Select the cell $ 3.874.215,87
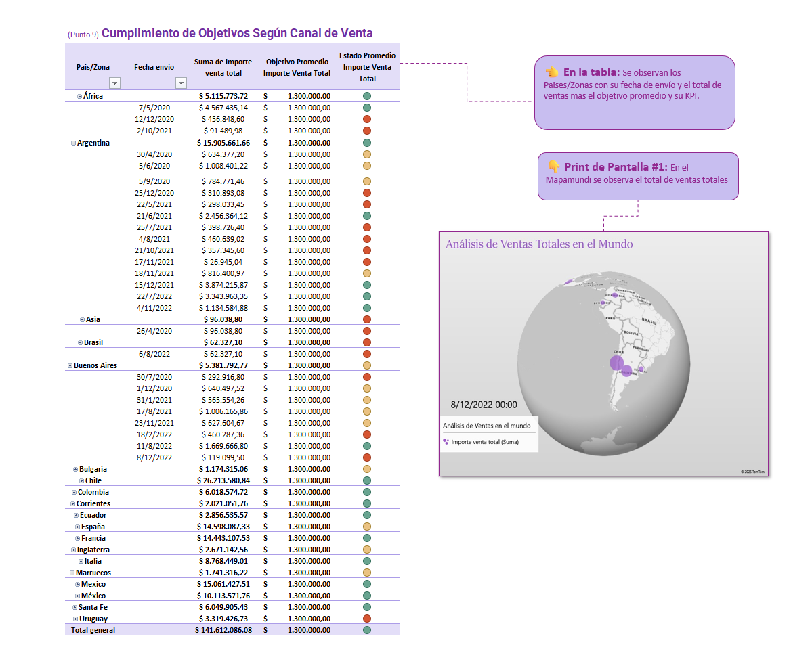Screen dimensions: 812x649 (223, 285)
